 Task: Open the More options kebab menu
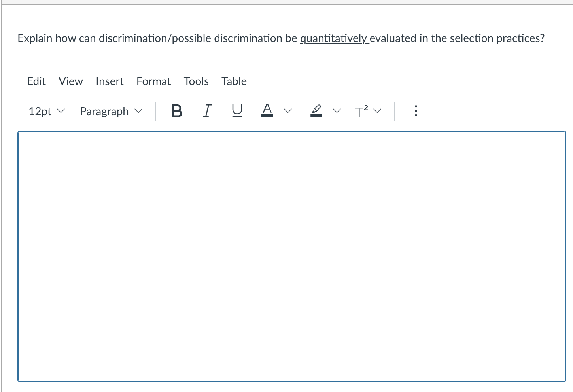(x=416, y=111)
